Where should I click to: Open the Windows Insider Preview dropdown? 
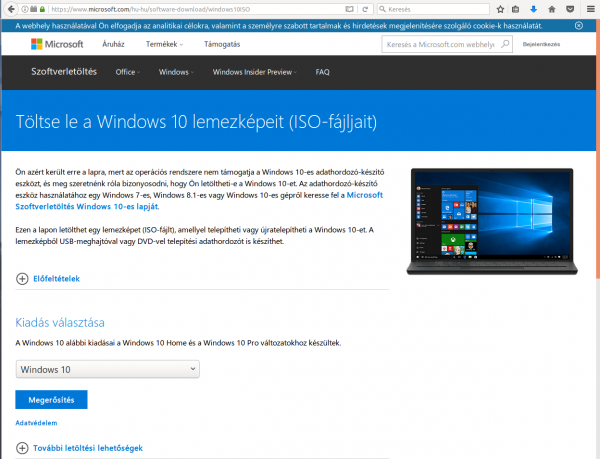(x=254, y=72)
